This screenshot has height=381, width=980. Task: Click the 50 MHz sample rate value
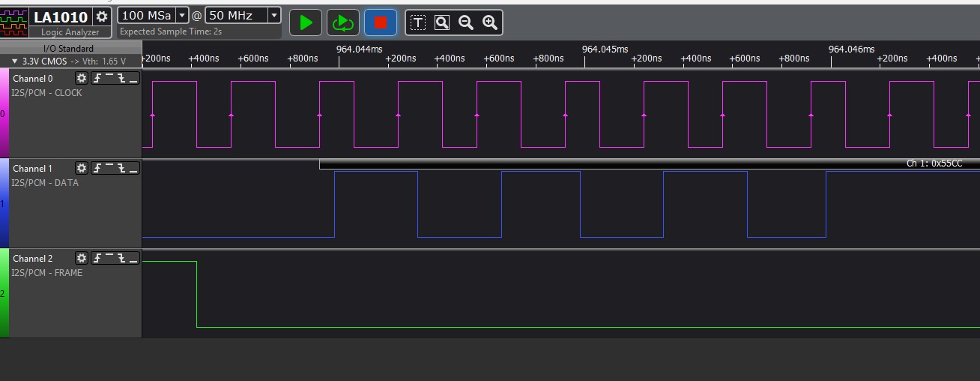236,16
